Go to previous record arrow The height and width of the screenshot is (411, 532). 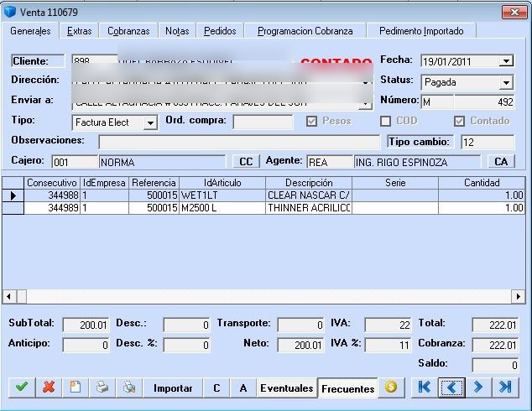click(x=451, y=388)
